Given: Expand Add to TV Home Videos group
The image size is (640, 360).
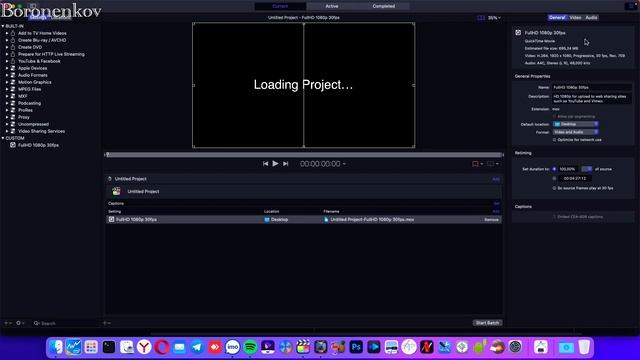Looking at the screenshot, I should [7, 33].
